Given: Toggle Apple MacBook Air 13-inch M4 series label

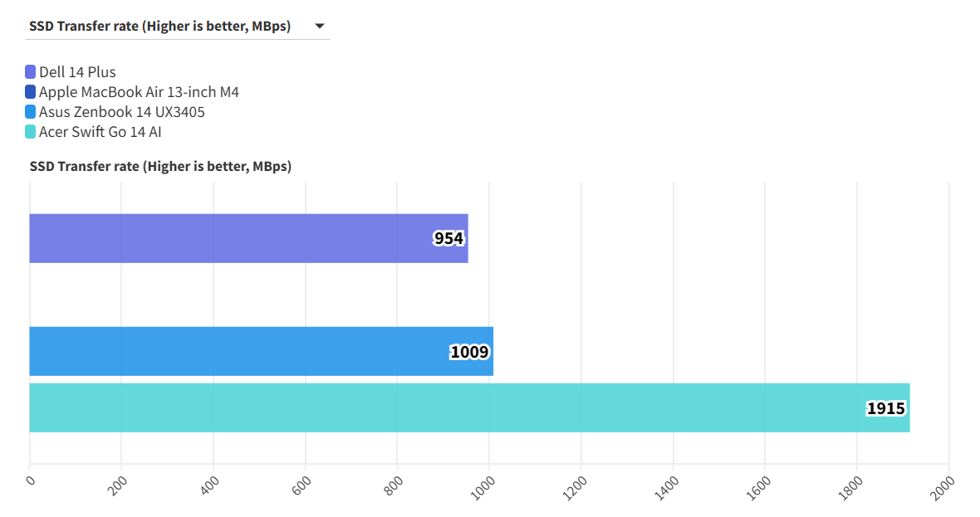Looking at the screenshot, I should click(x=139, y=92).
